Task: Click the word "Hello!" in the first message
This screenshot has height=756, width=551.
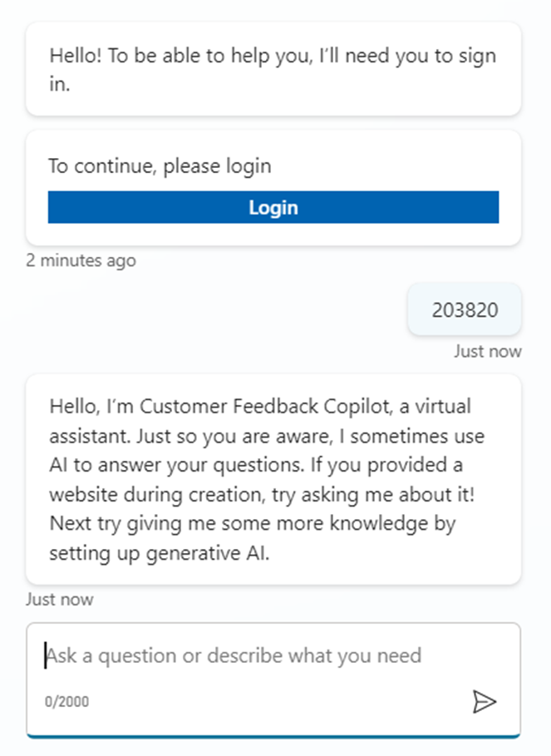Action: coord(73,56)
